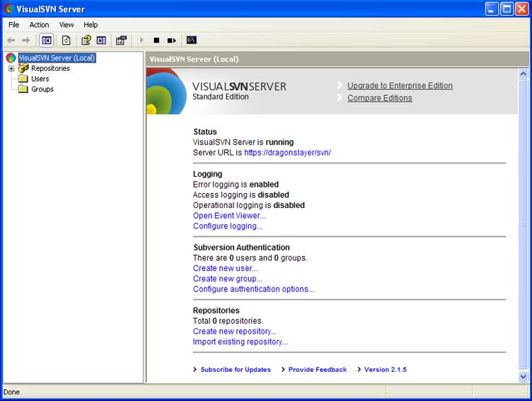Click Create new user link
Viewport: 532px width, 401px height.
pos(226,268)
